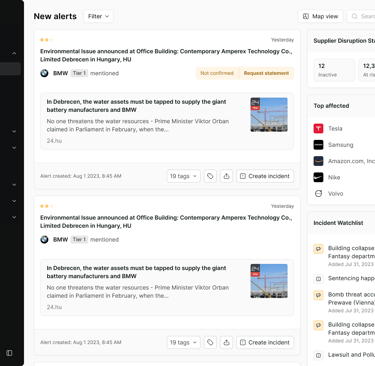Click Bomb threat orange comment icon
Screen dimensions: 375x366
[318, 295]
